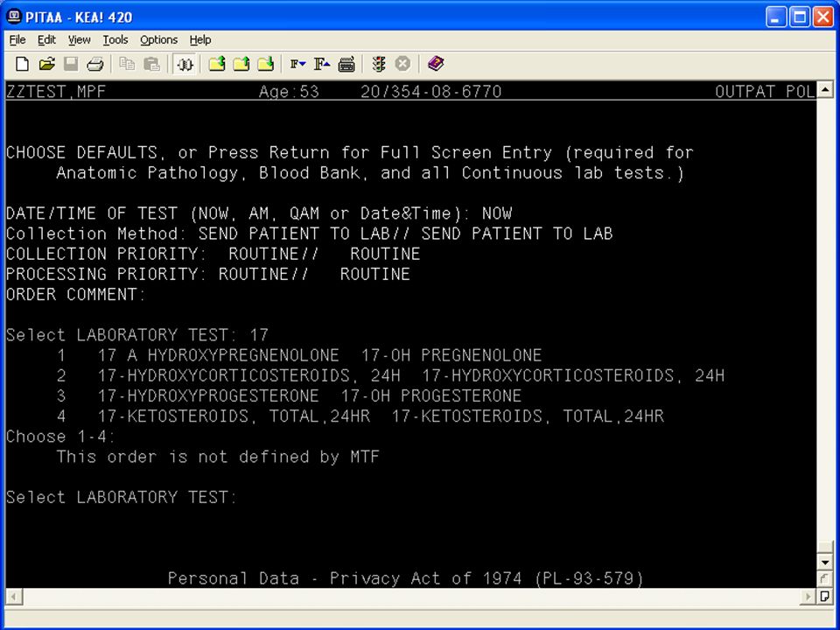
Task: Click the Privacy Act of 1974 footer text
Action: 405,578
